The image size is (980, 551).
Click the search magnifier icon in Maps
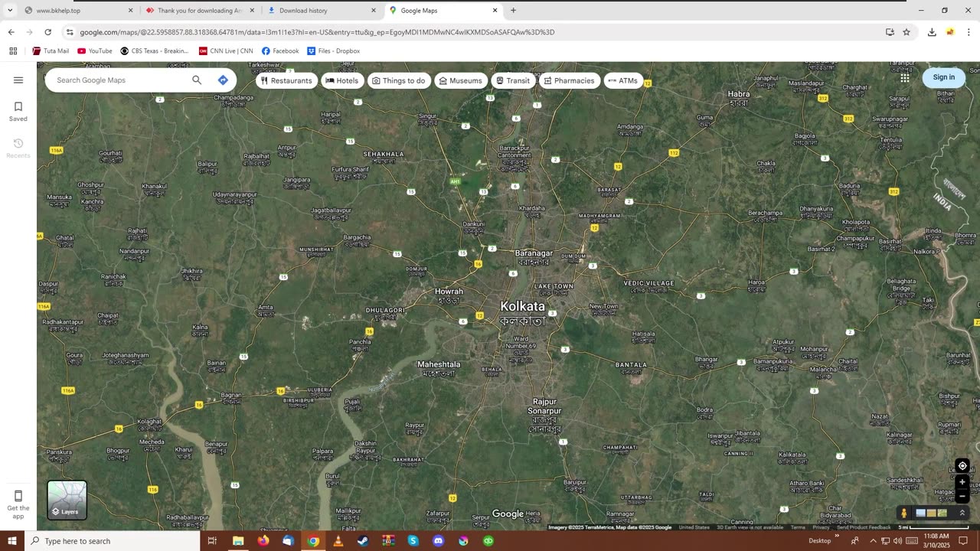[197, 80]
